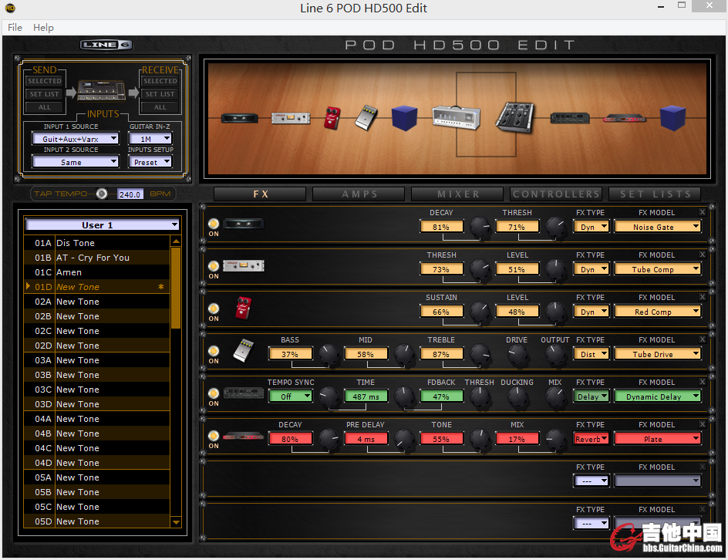Viewport: 728px width, 560px height.
Task: Toggle the Noise Gate effect ON button
Action: [x=214, y=224]
